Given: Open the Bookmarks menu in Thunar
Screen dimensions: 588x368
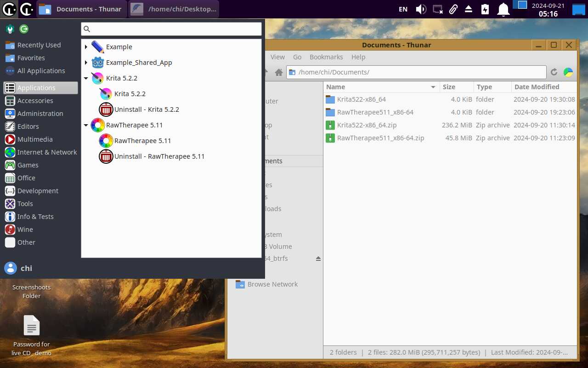Looking at the screenshot, I should tap(326, 57).
